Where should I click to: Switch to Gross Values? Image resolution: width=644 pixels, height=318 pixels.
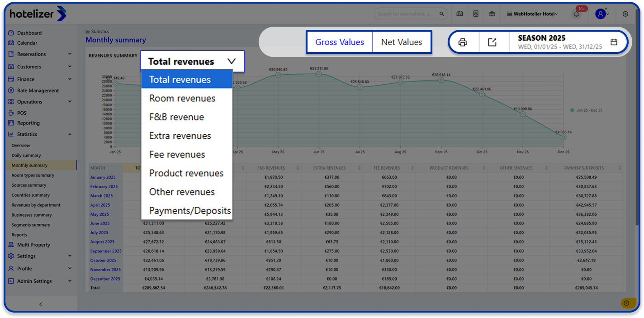coord(339,42)
